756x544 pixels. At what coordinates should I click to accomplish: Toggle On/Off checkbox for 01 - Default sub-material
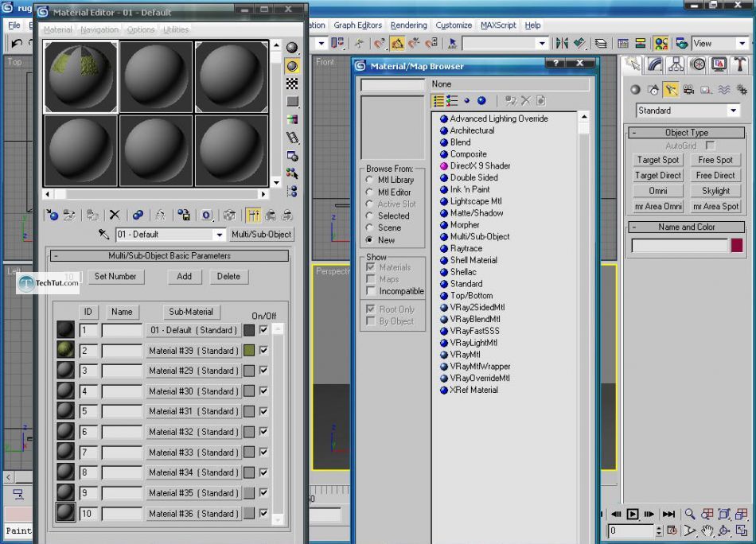click(x=263, y=330)
